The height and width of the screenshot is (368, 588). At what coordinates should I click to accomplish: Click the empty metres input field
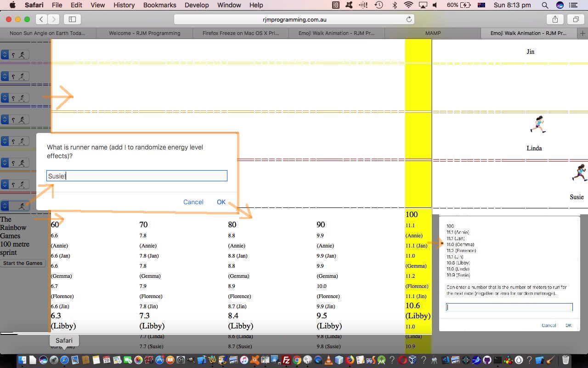click(509, 307)
